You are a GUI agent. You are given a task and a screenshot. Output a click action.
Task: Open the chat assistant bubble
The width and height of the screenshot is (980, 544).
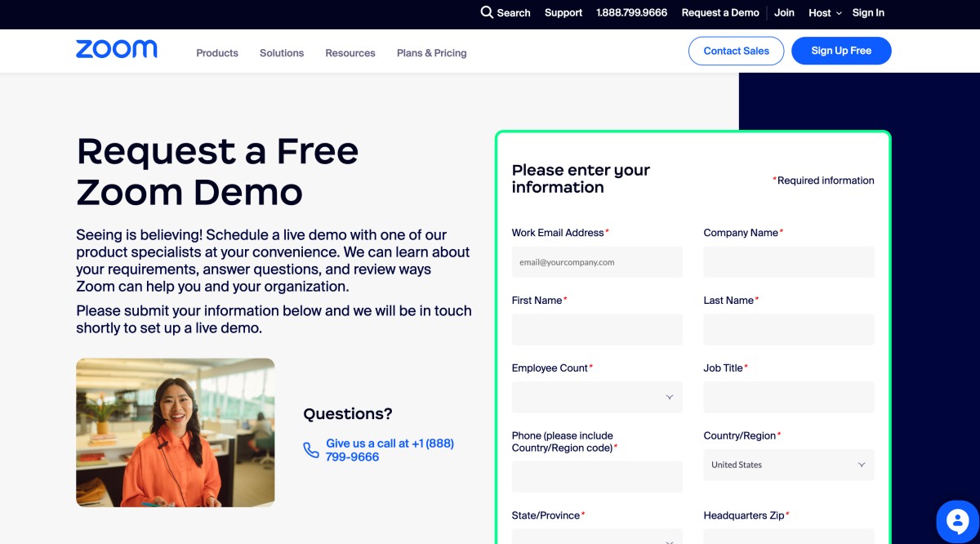(x=956, y=520)
